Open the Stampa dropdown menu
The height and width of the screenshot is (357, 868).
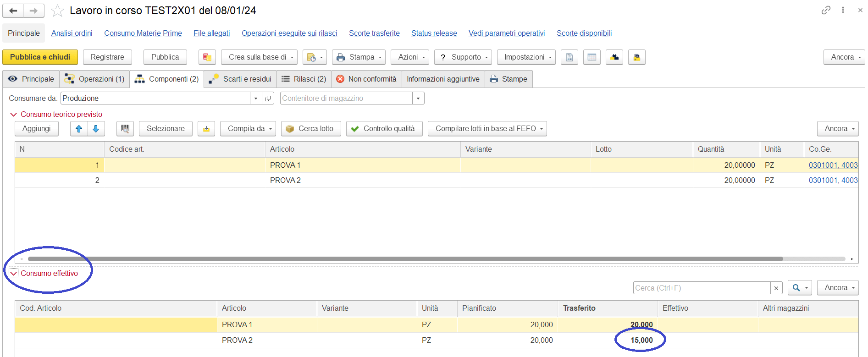(x=359, y=57)
